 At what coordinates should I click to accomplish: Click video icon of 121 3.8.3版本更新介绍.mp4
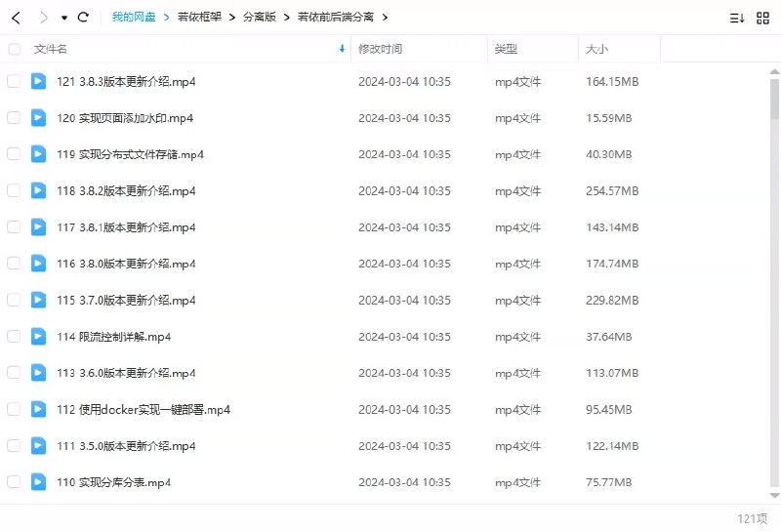click(38, 81)
